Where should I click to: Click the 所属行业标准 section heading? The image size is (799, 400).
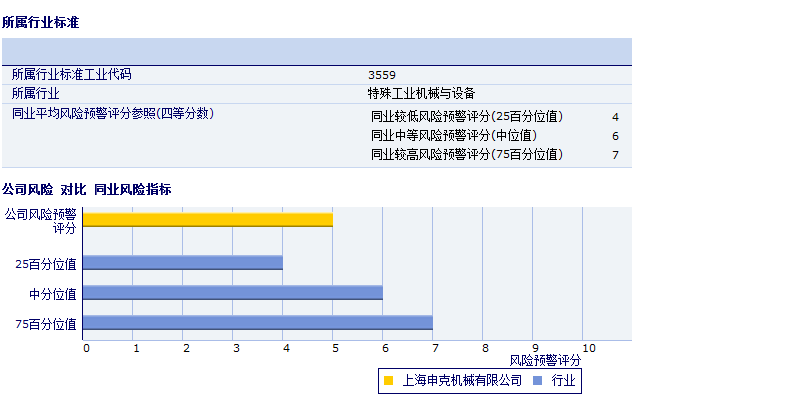pyautogui.click(x=41, y=22)
